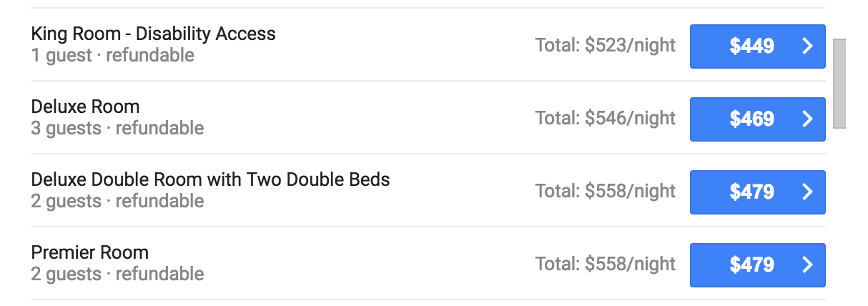
Task: Open the Deluxe Room listing title
Action: pyautogui.click(x=85, y=107)
